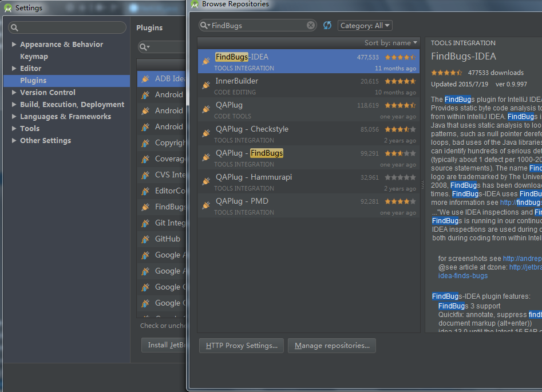Click the Coverage plugin icon in Settings
This screenshot has width=542, height=392.
coord(145,159)
